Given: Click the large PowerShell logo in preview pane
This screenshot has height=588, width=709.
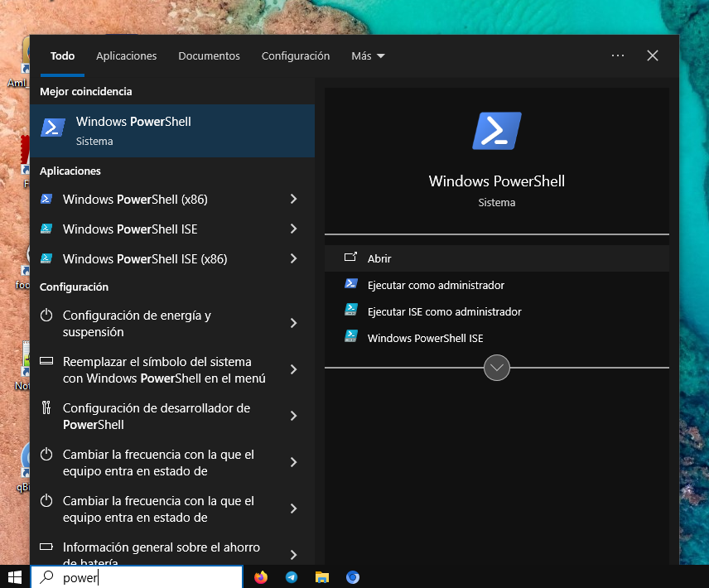Looking at the screenshot, I should (x=496, y=131).
